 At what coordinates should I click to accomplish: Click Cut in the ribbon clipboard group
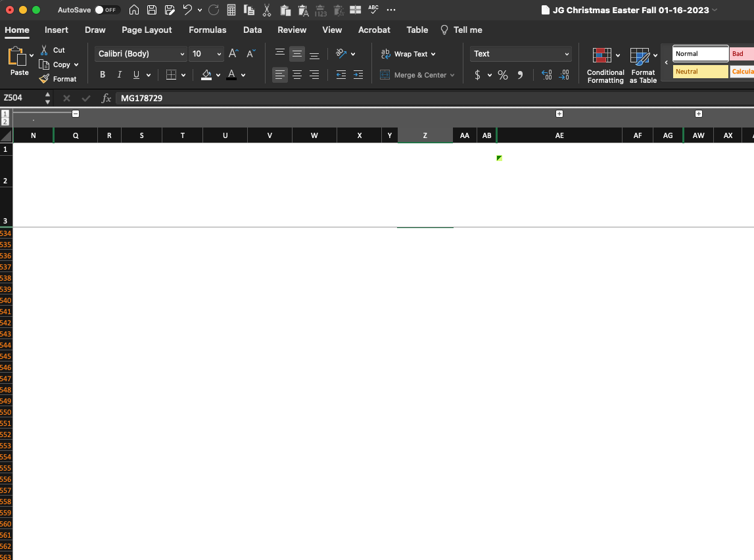click(53, 50)
